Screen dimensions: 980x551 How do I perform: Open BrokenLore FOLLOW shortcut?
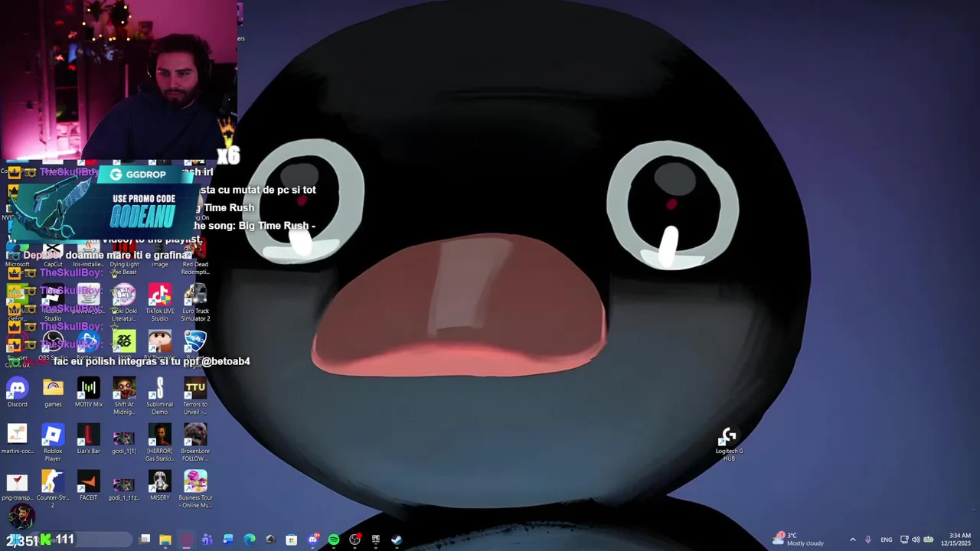(x=195, y=443)
